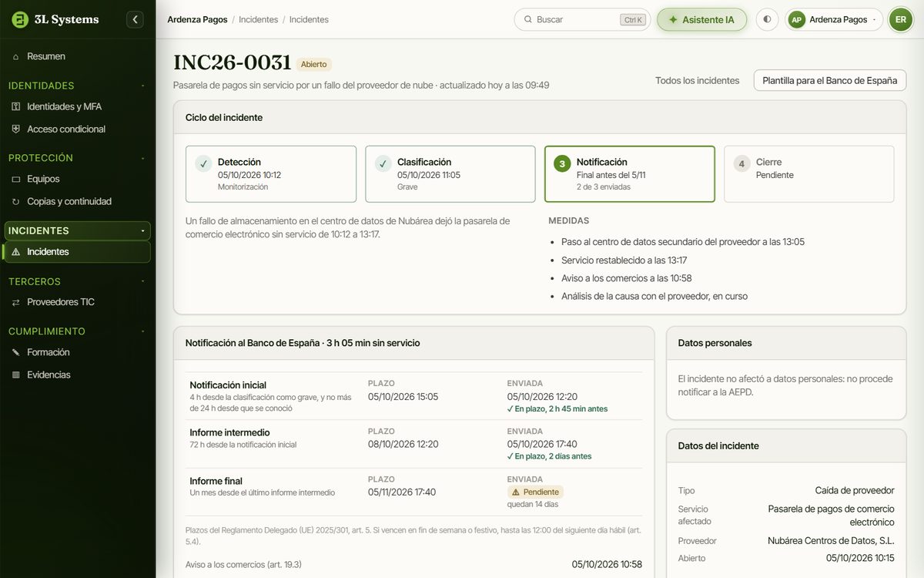Click "Nubárea Centros de Datos, S.L." value

coord(831,541)
